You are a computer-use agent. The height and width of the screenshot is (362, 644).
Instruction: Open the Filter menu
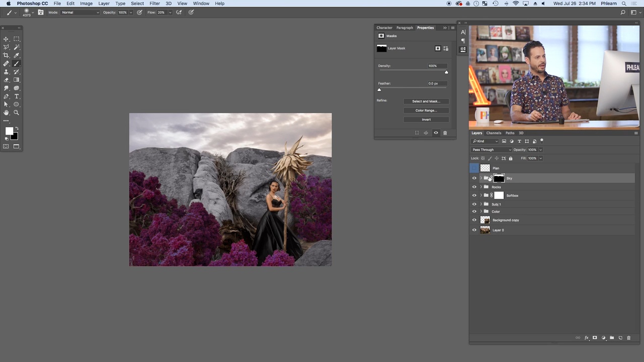(154, 4)
